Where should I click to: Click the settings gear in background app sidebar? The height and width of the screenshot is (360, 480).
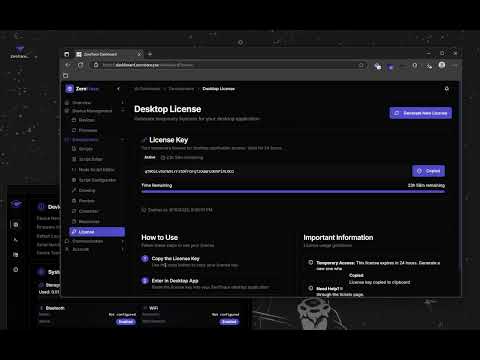click(x=16, y=269)
